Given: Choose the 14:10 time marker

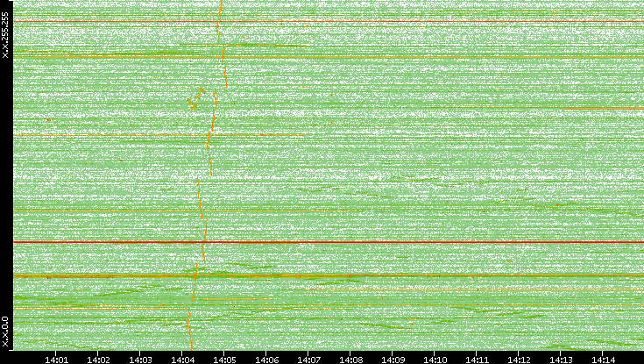Looking at the screenshot, I should (435, 360).
